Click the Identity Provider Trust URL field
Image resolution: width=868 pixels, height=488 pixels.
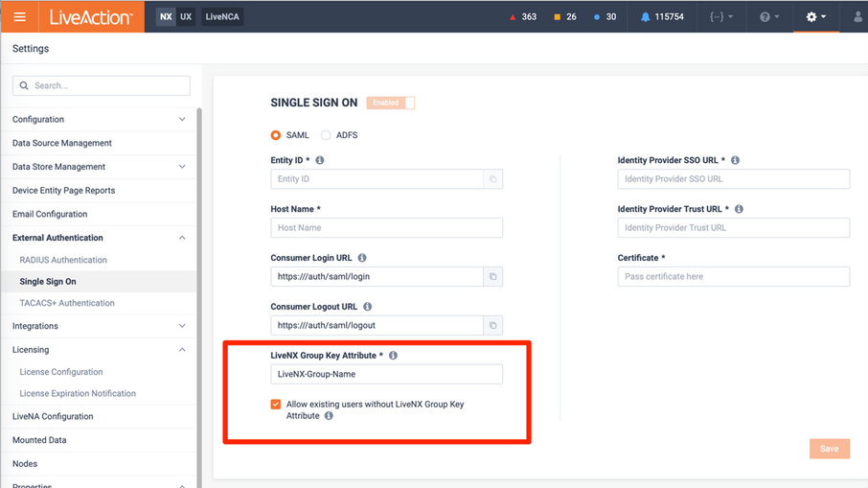pyautogui.click(x=734, y=227)
